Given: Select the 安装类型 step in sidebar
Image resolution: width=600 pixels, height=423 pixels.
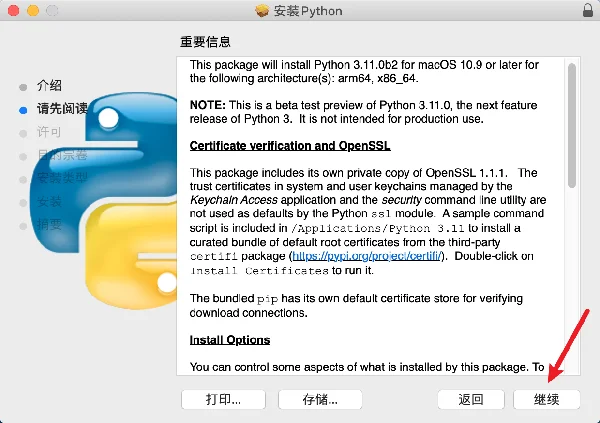Looking at the screenshot, I should coord(62,178).
